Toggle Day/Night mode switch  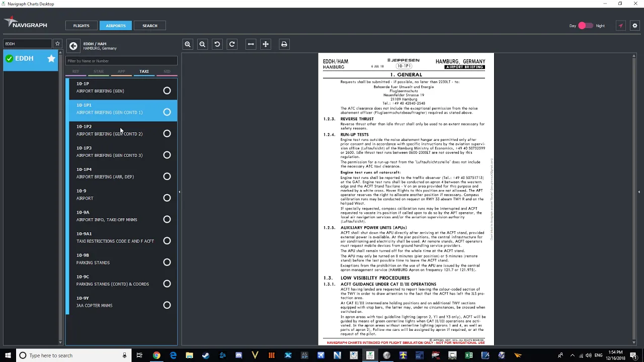coord(586,26)
